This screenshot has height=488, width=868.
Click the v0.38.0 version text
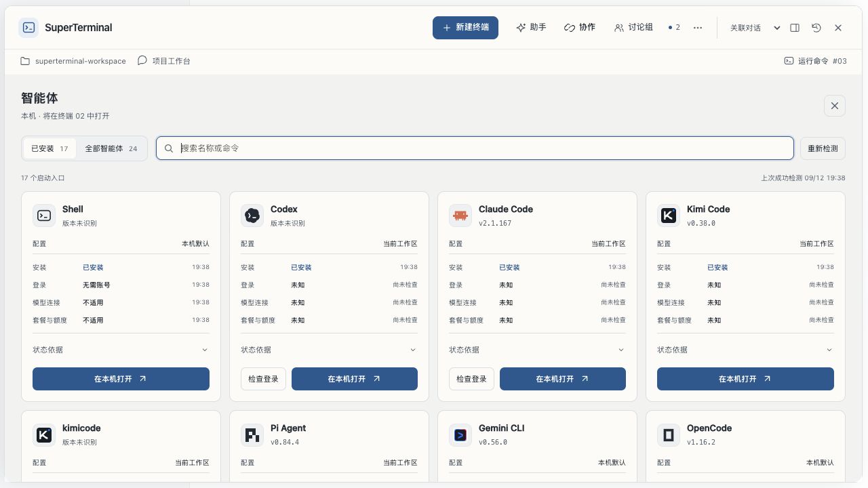point(701,223)
